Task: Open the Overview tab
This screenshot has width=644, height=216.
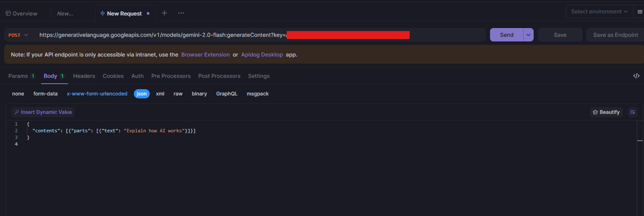Action: 21,13
